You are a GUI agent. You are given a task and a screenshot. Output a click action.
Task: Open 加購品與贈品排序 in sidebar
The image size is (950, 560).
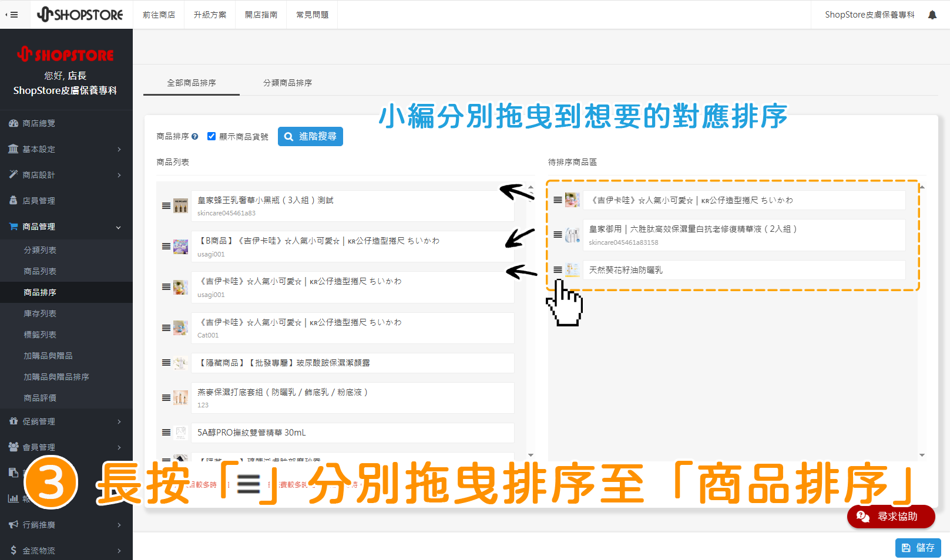(x=56, y=377)
